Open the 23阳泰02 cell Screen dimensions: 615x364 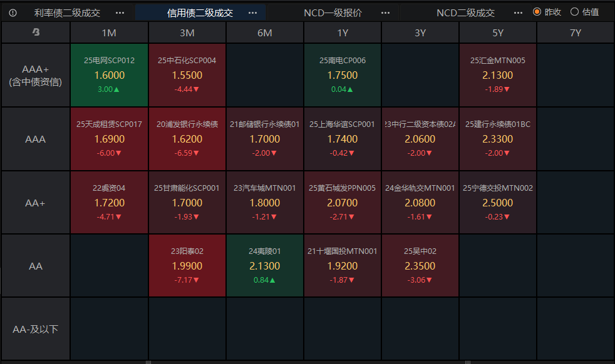click(187, 266)
